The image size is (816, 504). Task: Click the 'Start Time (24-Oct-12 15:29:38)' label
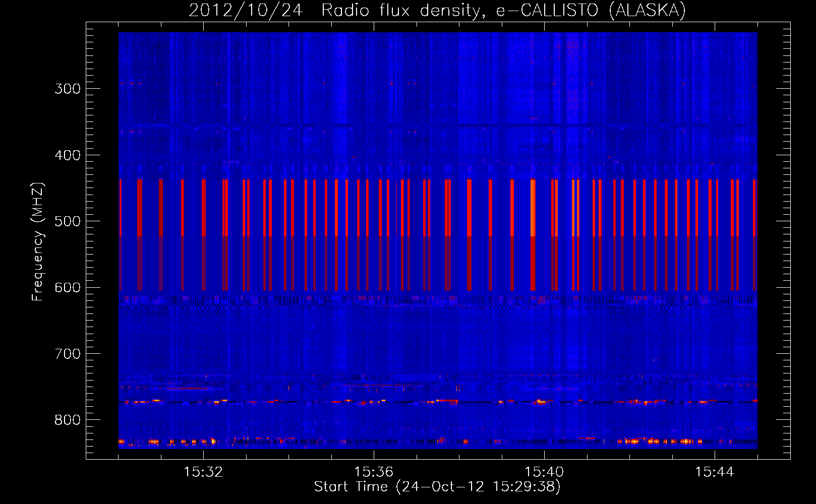tap(437, 487)
